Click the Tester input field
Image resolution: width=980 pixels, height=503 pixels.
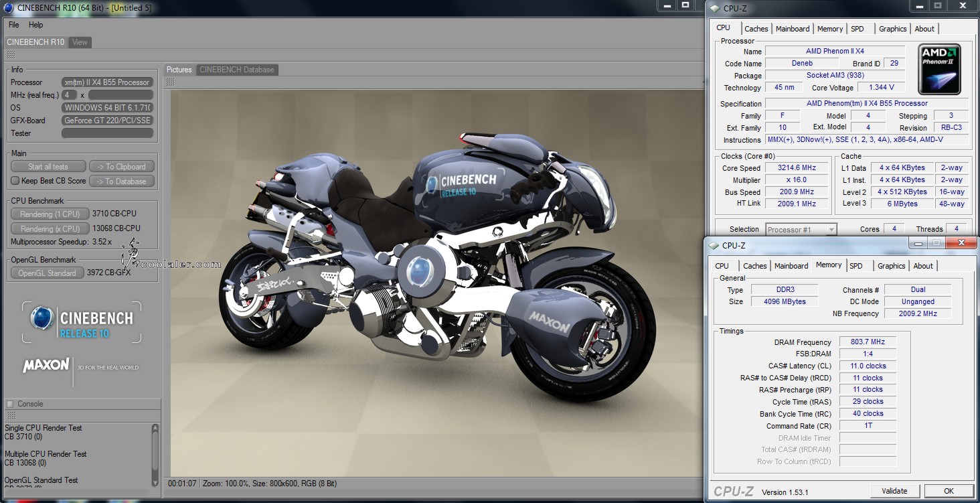(108, 133)
